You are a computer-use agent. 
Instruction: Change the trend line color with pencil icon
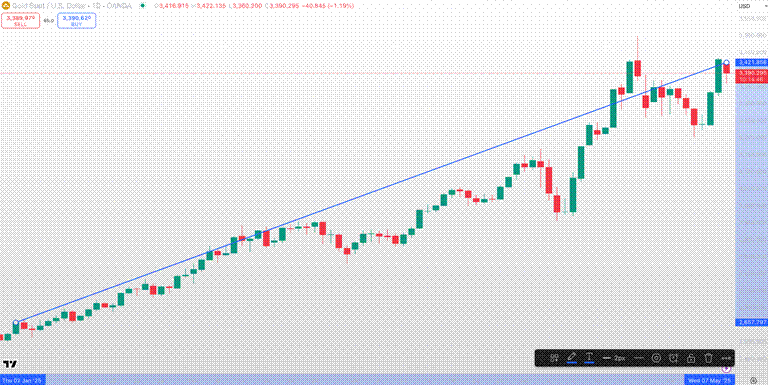[x=572, y=358]
